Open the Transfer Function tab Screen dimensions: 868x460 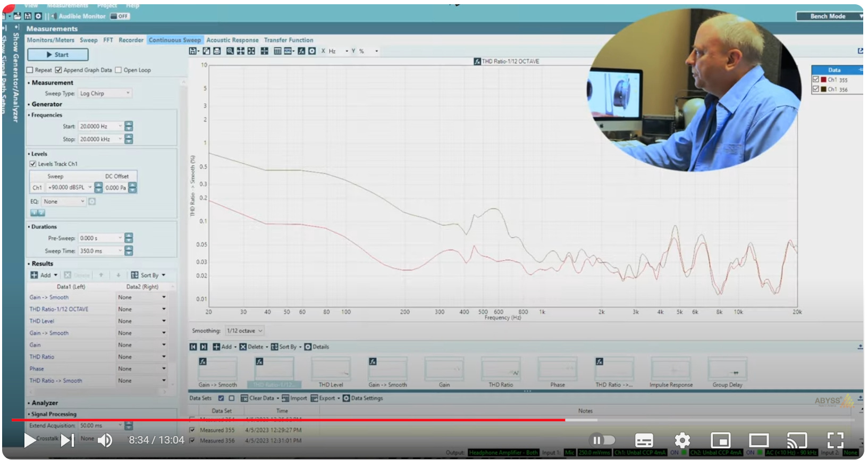click(x=289, y=40)
